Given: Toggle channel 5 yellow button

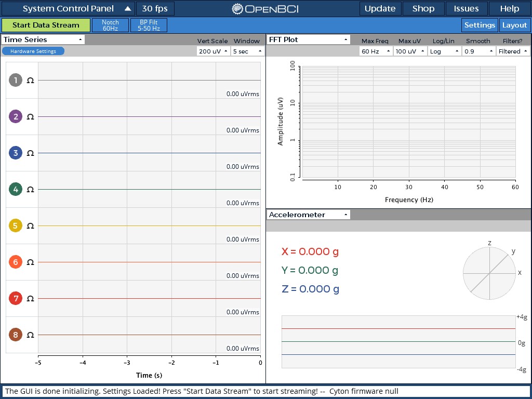Looking at the screenshot, I should click(x=15, y=225).
